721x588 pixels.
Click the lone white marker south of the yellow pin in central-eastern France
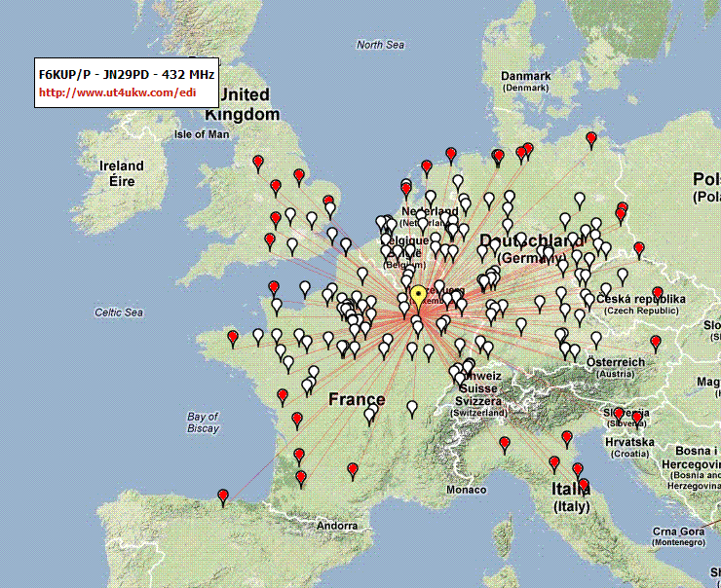pos(412,409)
